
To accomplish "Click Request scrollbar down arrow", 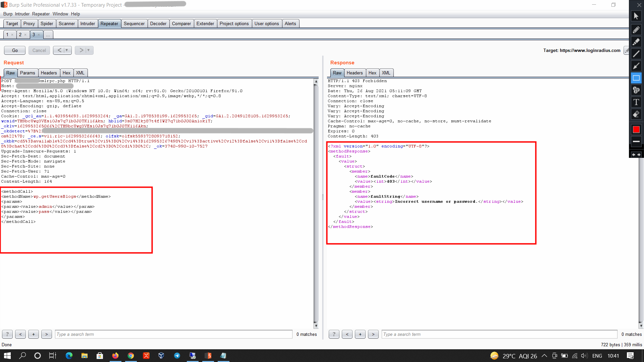I will point(316,326).
